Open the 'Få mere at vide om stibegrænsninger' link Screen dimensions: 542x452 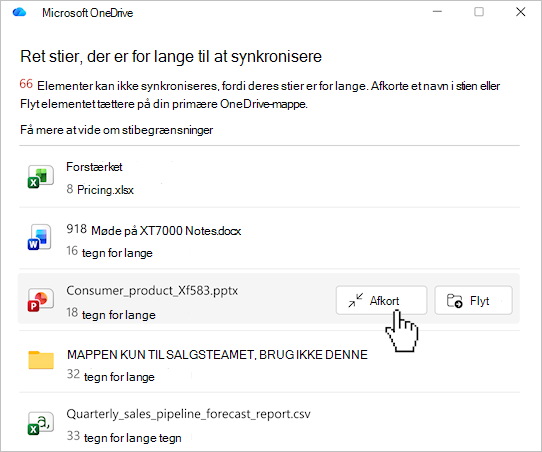[x=116, y=130]
